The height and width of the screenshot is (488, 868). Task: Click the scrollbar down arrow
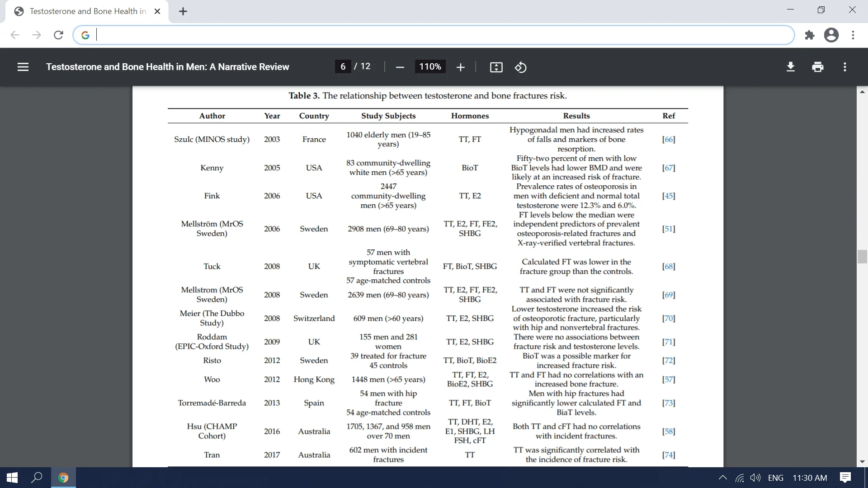pyautogui.click(x=862, y=462)
